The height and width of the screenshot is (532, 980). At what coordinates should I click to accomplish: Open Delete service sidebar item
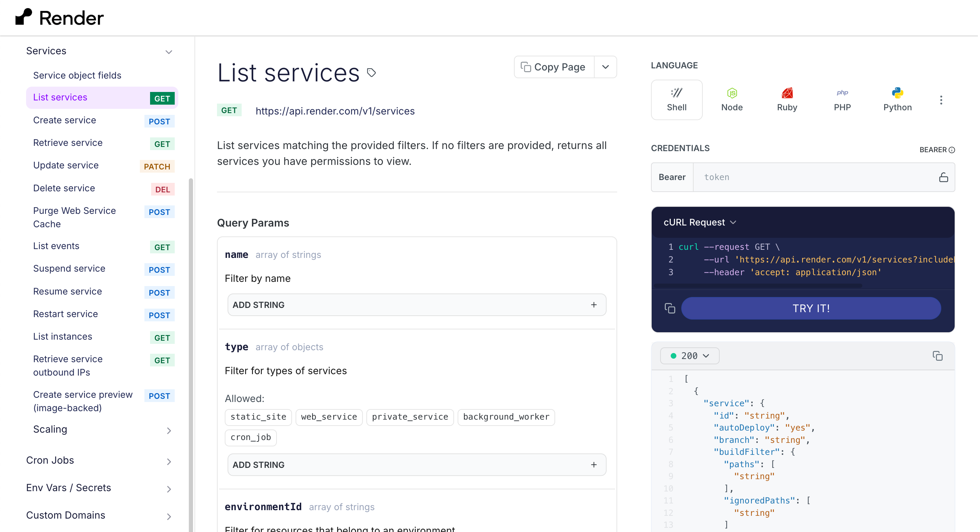click(102, 189)
